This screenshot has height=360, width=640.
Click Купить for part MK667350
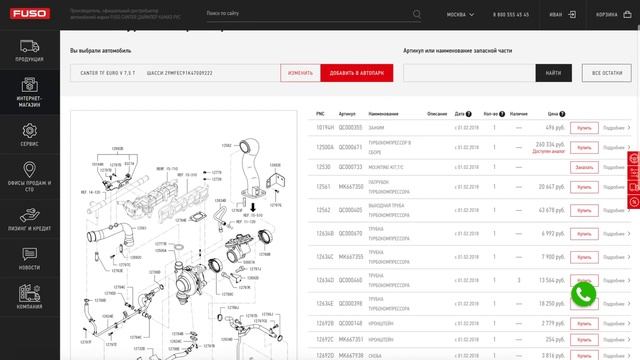[x=584, y=187]
